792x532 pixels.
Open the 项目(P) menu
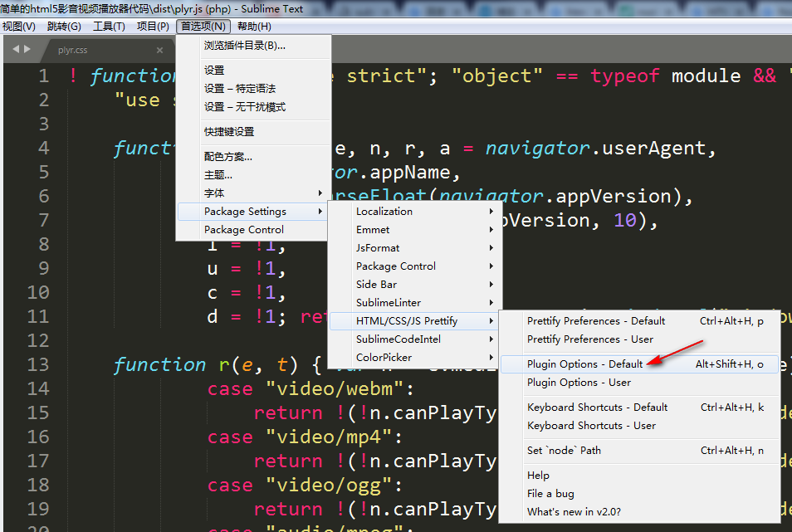coord(153,27)
